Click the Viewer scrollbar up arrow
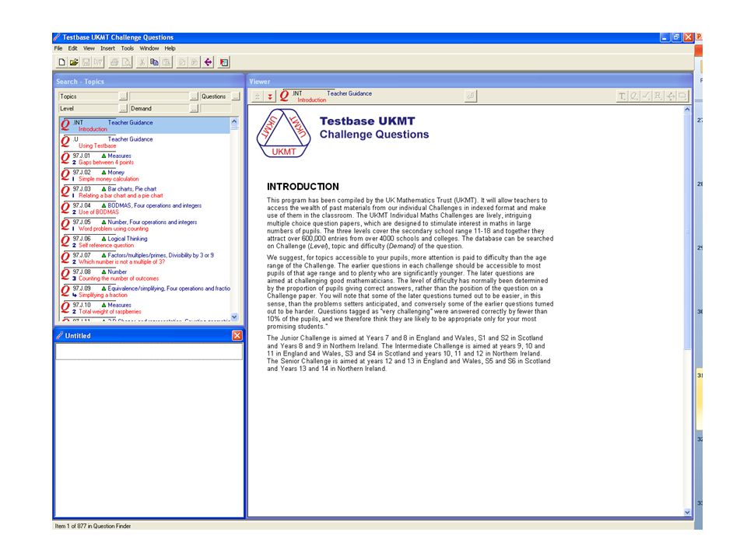747x560 pixels. pyautogui.click(x=687, y=110)
